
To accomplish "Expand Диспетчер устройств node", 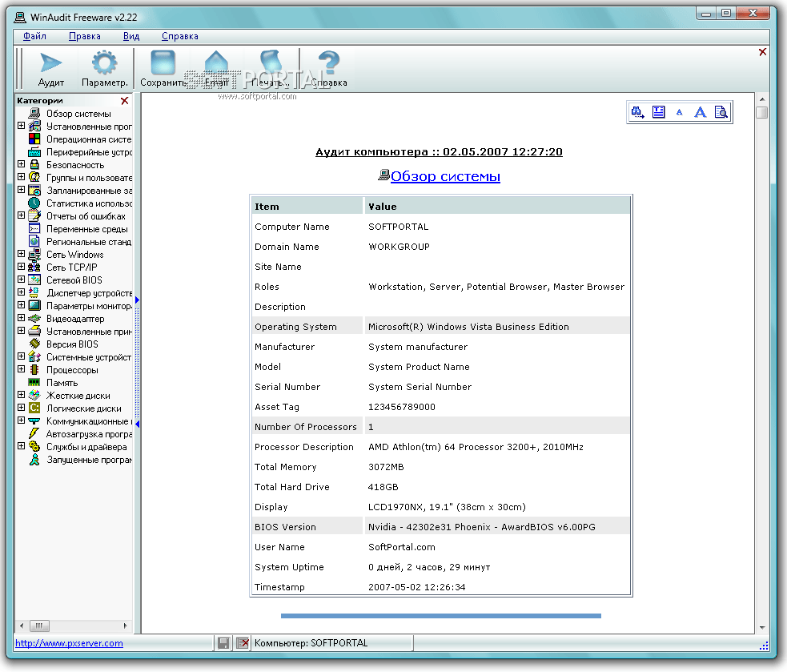I will click(x=21, y=292).
